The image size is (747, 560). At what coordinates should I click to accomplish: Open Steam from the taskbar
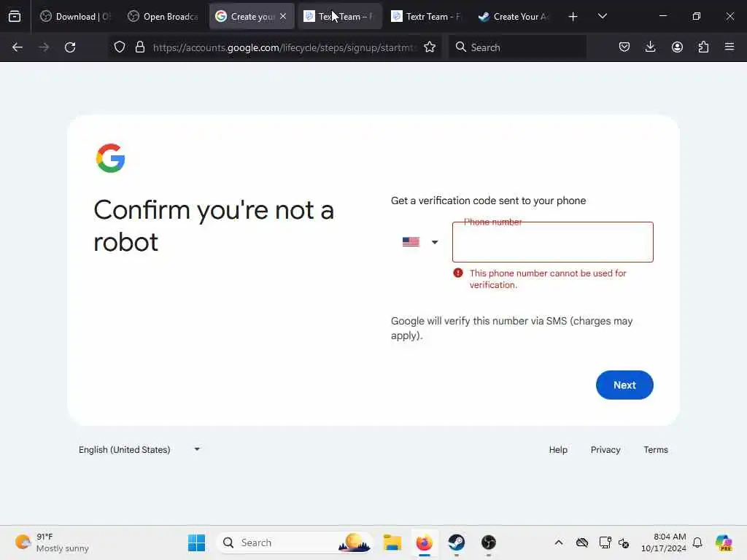click(x=457, y=542)
